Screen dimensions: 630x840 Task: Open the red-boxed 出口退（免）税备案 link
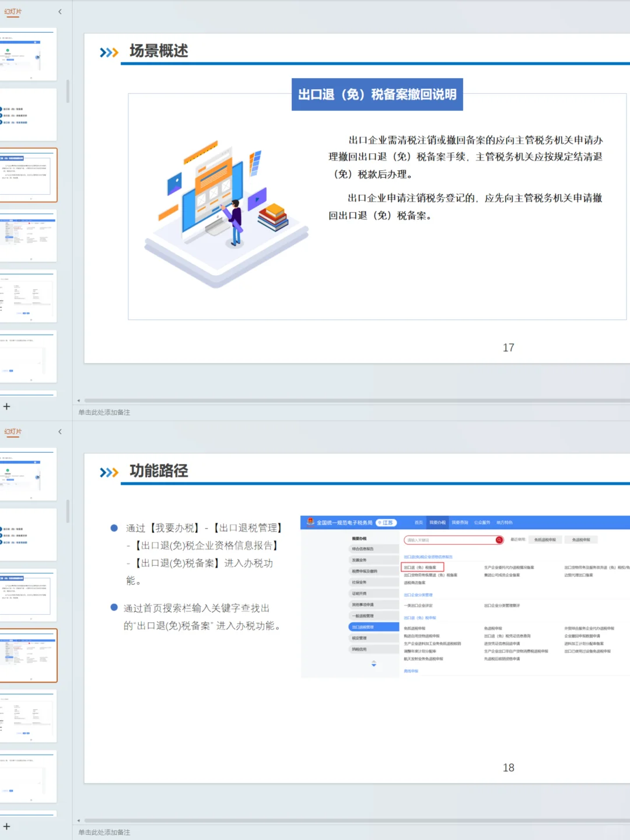tap(423, 567)
